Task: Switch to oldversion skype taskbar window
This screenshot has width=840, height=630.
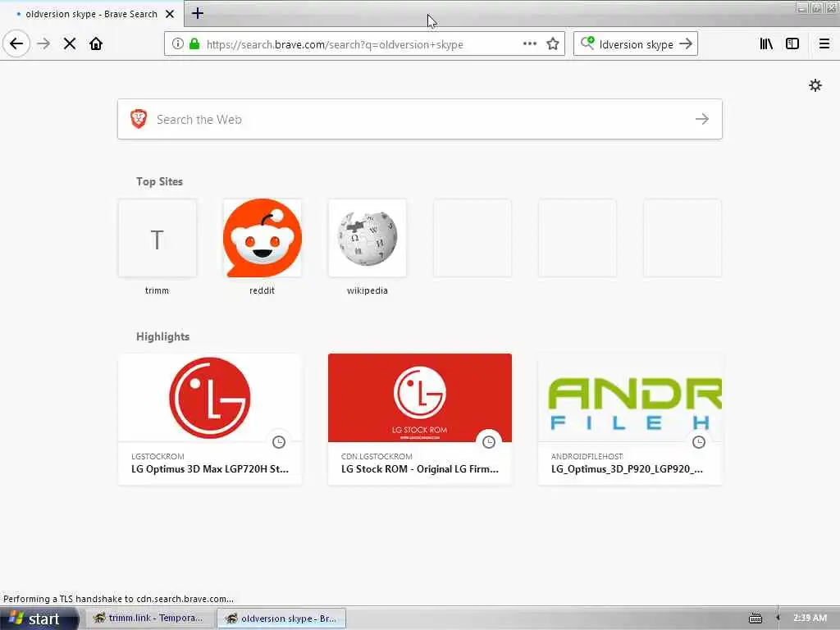Action: tap(281, 619)
